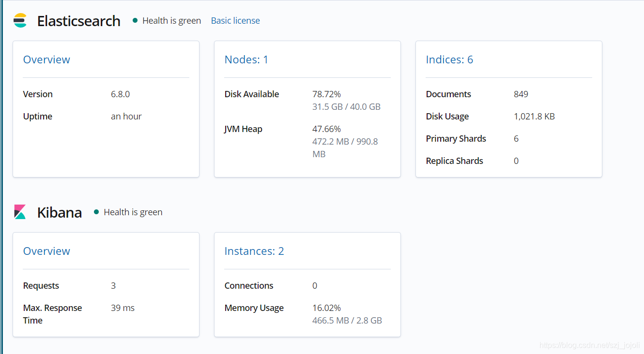The image size is (644, 354).
Task: Click the Kibana section heading
Action: (x=60, y=212)
